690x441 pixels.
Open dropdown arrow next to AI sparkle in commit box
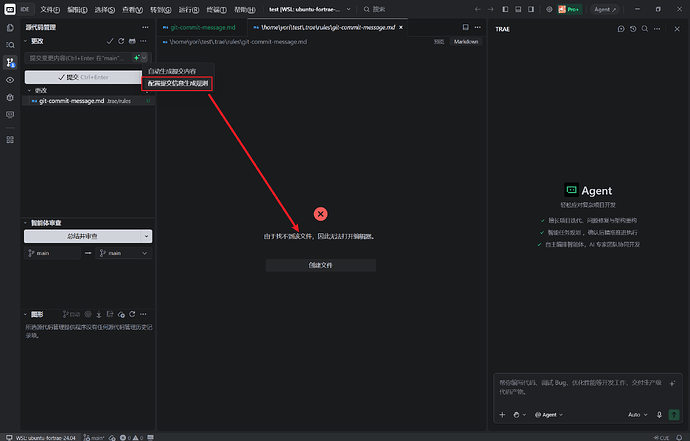pos(144,58)
